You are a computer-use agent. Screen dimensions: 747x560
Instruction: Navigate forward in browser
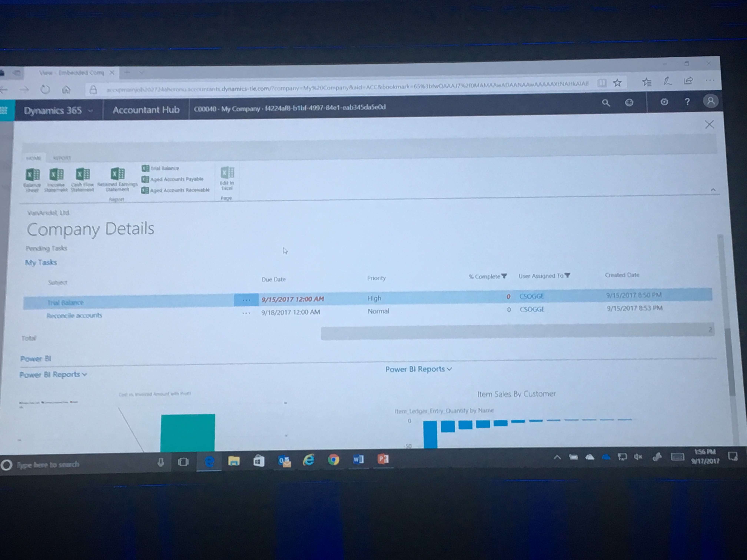pyautogui.click(x=24, y=90)
